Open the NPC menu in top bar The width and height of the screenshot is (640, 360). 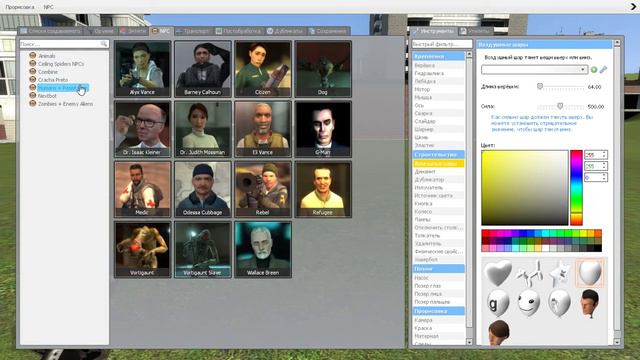coord(49,7)
